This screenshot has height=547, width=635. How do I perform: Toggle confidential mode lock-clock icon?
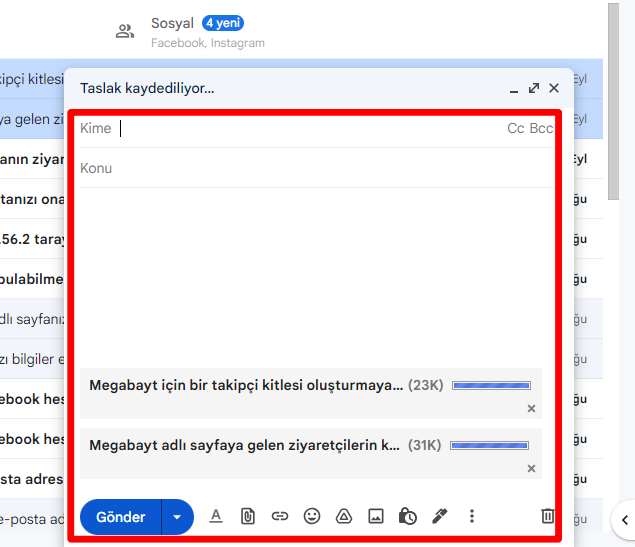tap(407, 516)
